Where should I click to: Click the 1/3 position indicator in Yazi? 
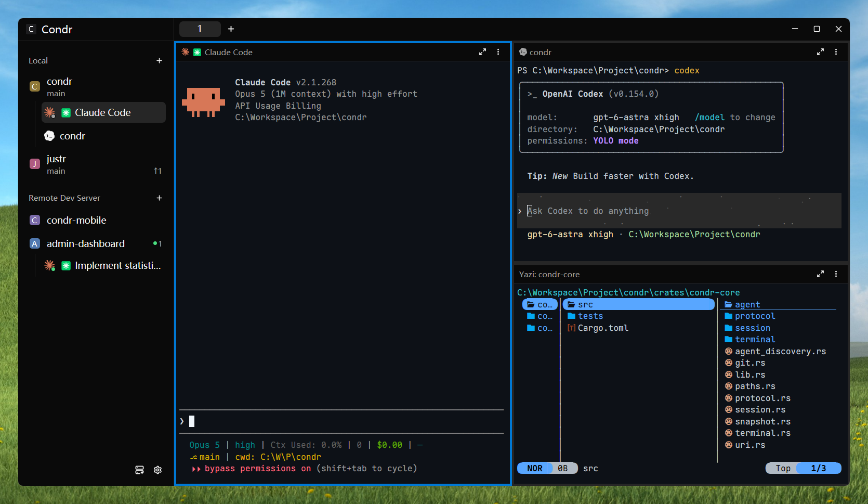[x=819, y=469]
